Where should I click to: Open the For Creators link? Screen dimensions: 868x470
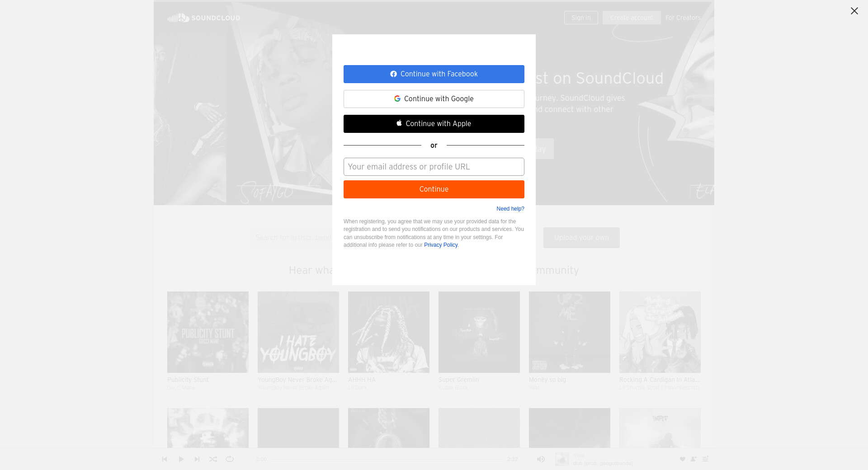click(x=683, y=18)
